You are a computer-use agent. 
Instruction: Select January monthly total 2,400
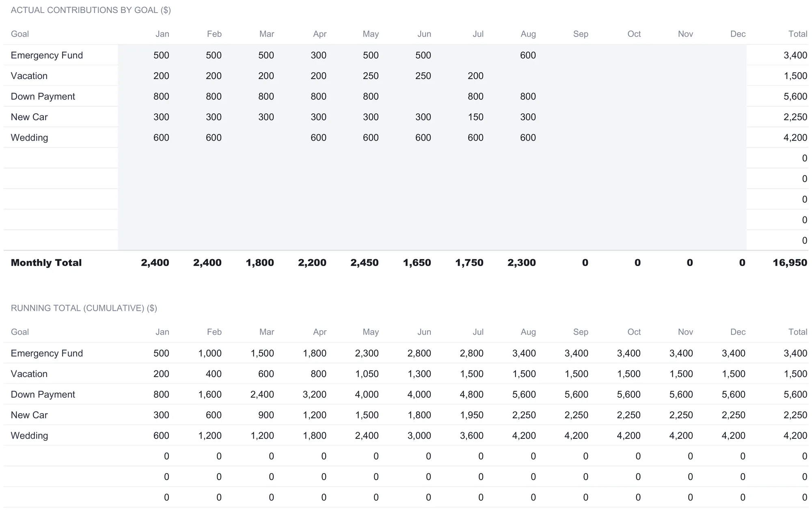[155, 263]
